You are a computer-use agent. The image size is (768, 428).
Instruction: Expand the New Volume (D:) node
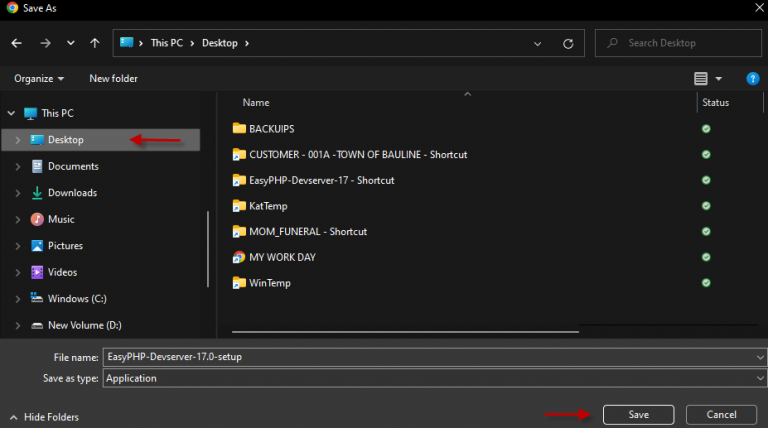18,325
